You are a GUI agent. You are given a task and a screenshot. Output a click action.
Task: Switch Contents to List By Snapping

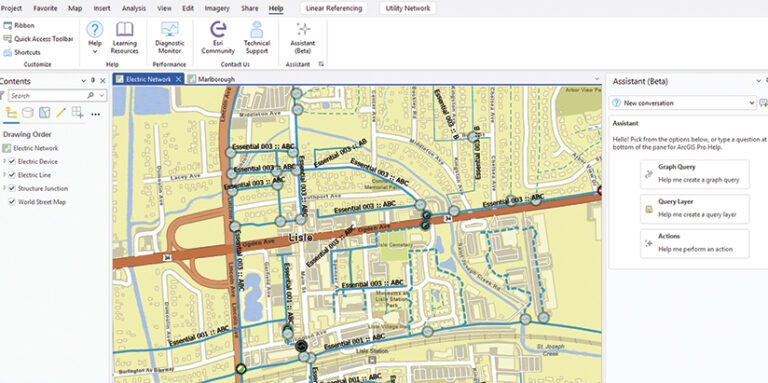point(77,113)
